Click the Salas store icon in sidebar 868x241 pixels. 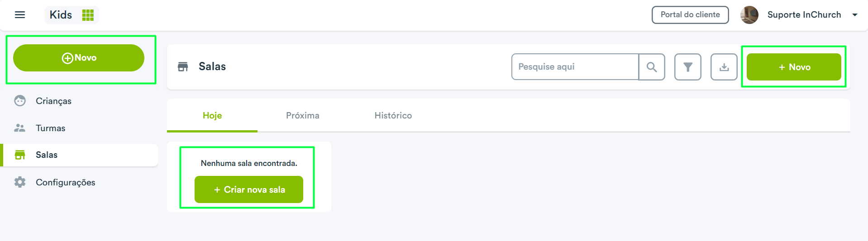click(x=20, y=155)
